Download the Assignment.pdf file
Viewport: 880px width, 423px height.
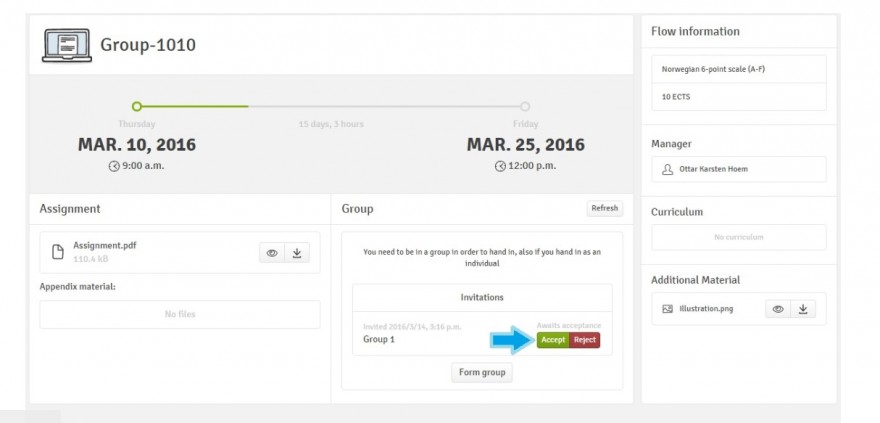point(297,253)
